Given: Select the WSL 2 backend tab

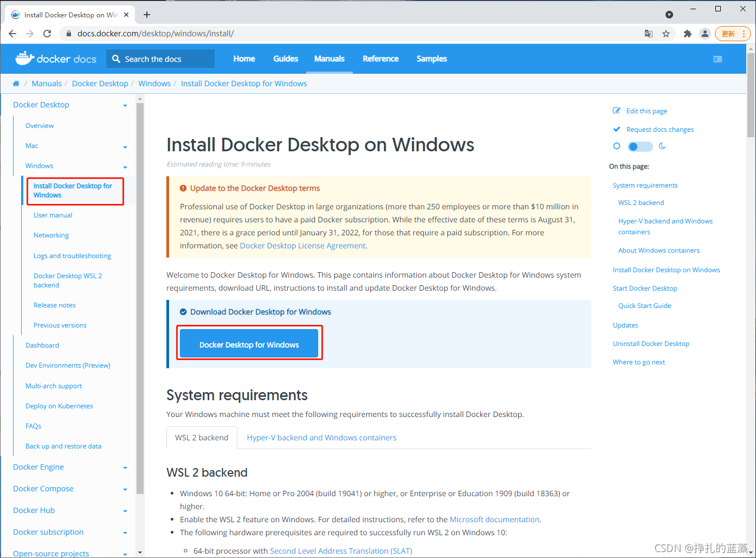Looking at the screenshot, I should tap(202, 438).
